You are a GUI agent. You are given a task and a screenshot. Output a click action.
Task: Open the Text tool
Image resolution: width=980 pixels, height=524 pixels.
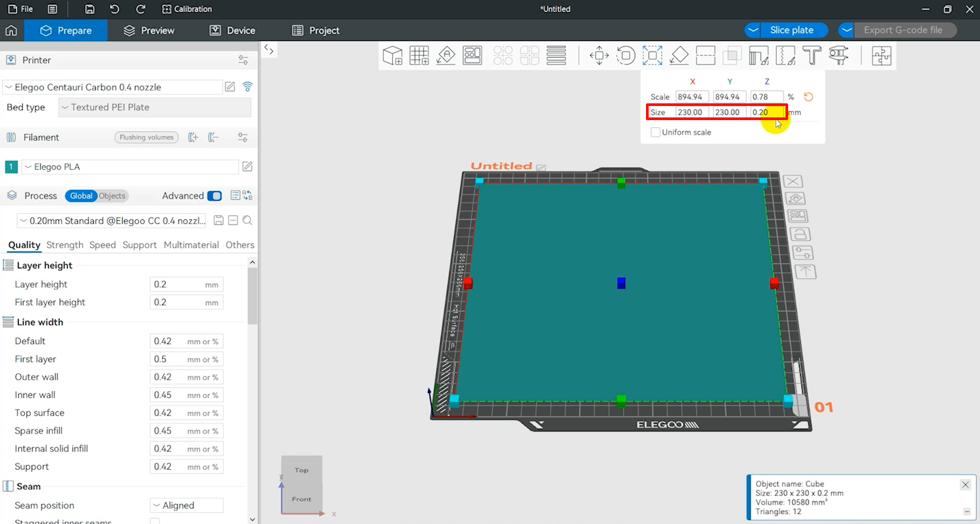pos(812,55)
